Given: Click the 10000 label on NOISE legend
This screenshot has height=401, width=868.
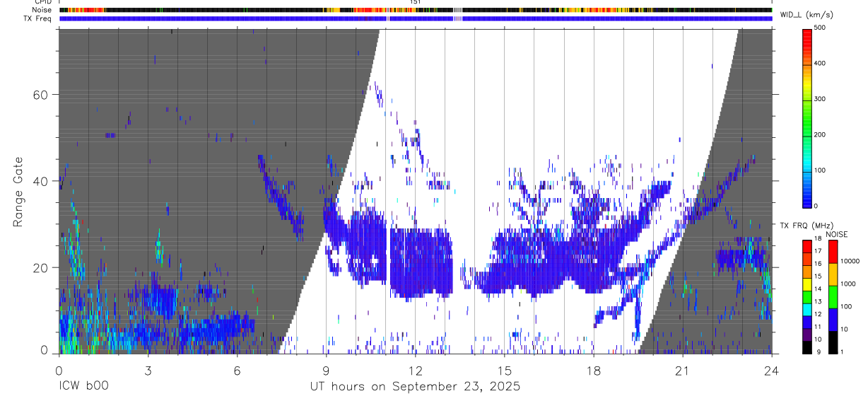Looking at the screenshot, I should tap(850, 261).
